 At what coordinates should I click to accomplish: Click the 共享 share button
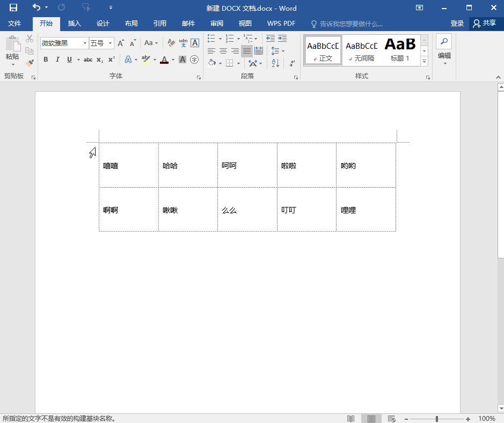pyautogui.click(x=484, y=24)
